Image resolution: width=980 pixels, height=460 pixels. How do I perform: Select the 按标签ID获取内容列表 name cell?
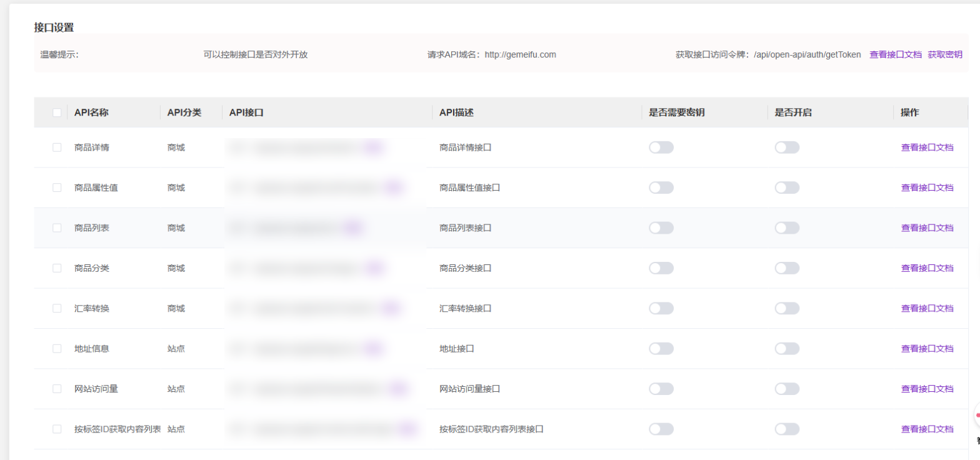click(117, 429)
